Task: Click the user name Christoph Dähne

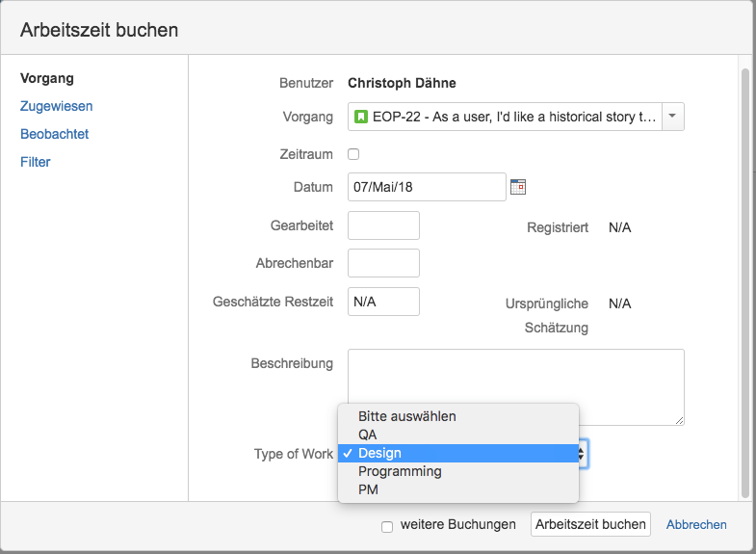Action: 402,83
